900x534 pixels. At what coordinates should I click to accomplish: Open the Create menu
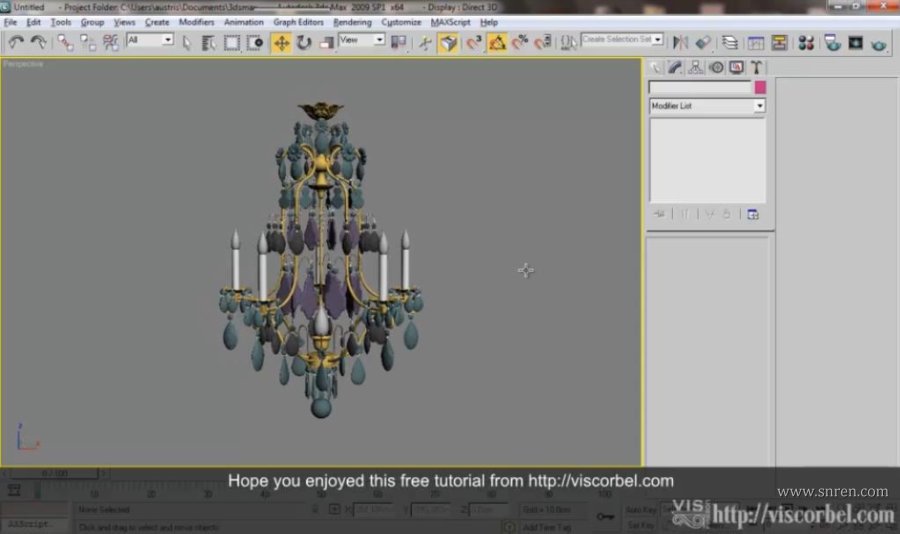[157, 22]
